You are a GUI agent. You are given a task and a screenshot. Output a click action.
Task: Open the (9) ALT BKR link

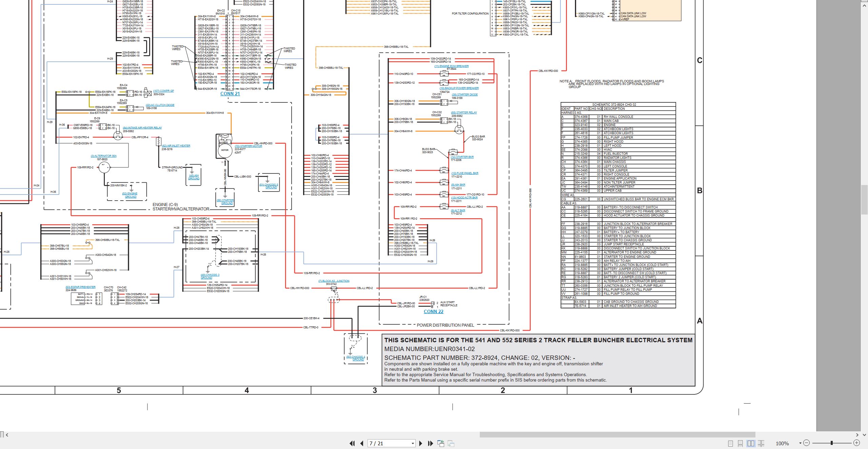(458, 210)
